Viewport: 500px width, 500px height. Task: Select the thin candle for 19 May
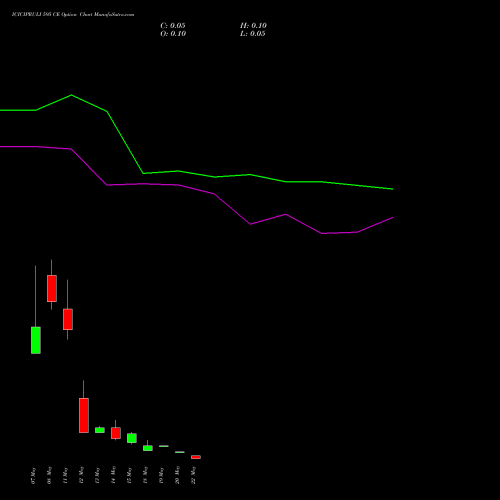tap(164, 446)
